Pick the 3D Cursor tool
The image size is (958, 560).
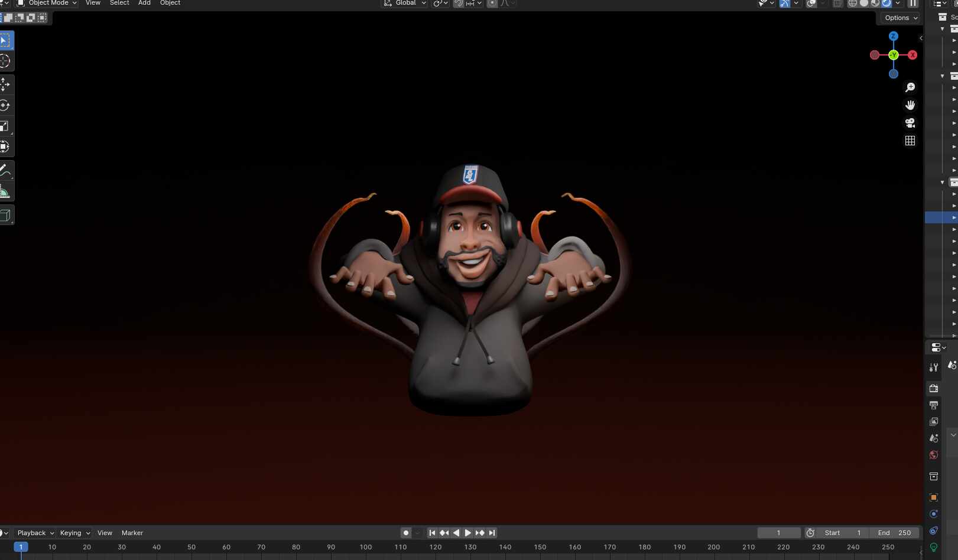(x=5, y=61)
